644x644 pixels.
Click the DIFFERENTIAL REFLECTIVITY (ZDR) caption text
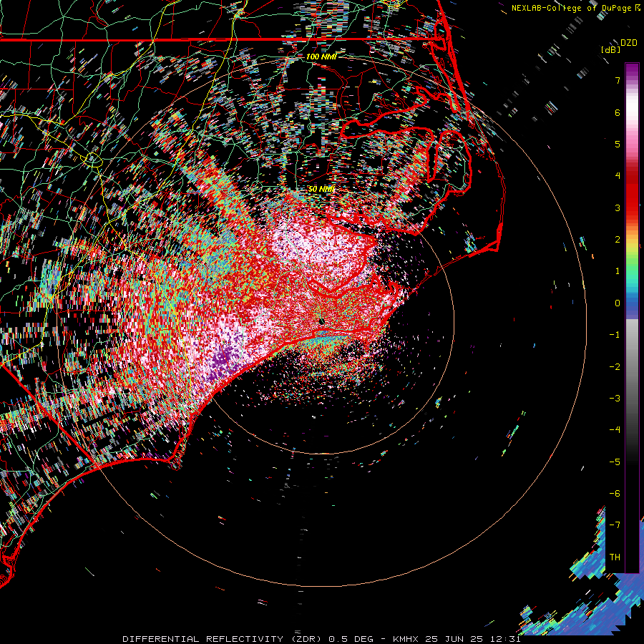coord(223,639)
